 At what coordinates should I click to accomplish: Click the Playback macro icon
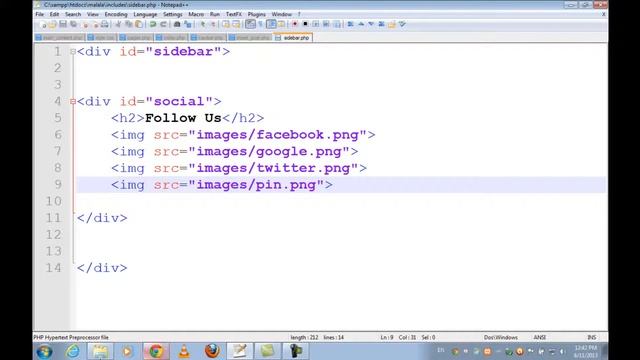pyautogui.click(x=316, y=24)
